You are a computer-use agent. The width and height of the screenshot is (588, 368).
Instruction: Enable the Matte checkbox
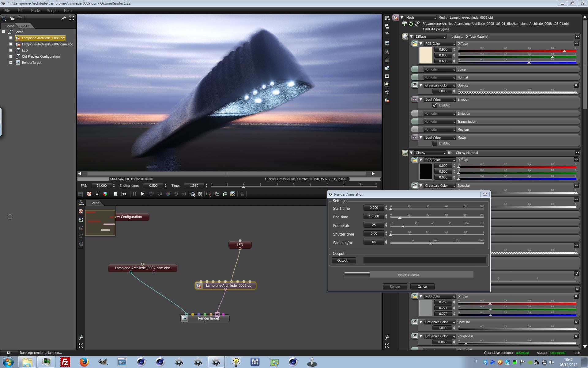[x=435, y=143]
